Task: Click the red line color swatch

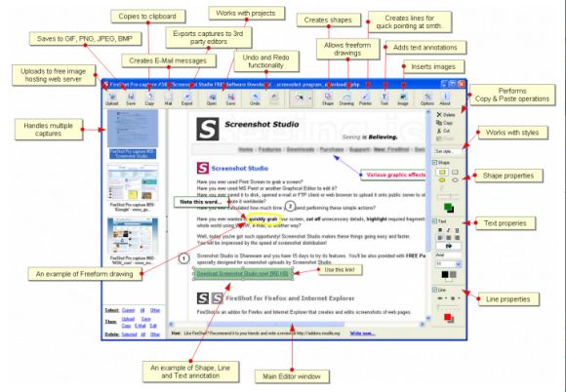Action: point(448,317)
